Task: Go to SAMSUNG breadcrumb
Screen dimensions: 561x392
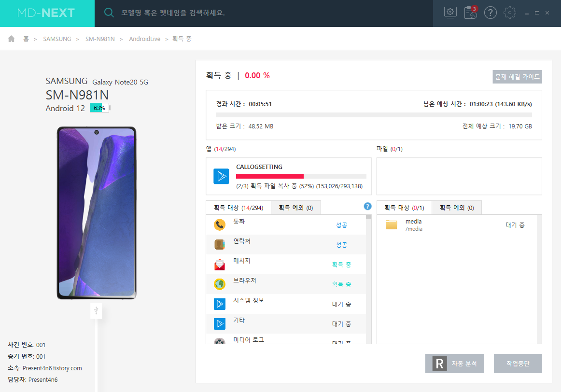Action: 57,39
